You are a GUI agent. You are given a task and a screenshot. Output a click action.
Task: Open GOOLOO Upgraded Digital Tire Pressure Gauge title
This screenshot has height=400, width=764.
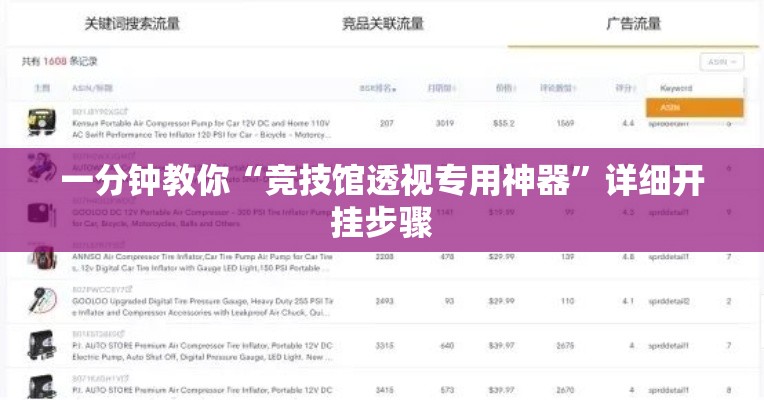[x=203, y=307]
